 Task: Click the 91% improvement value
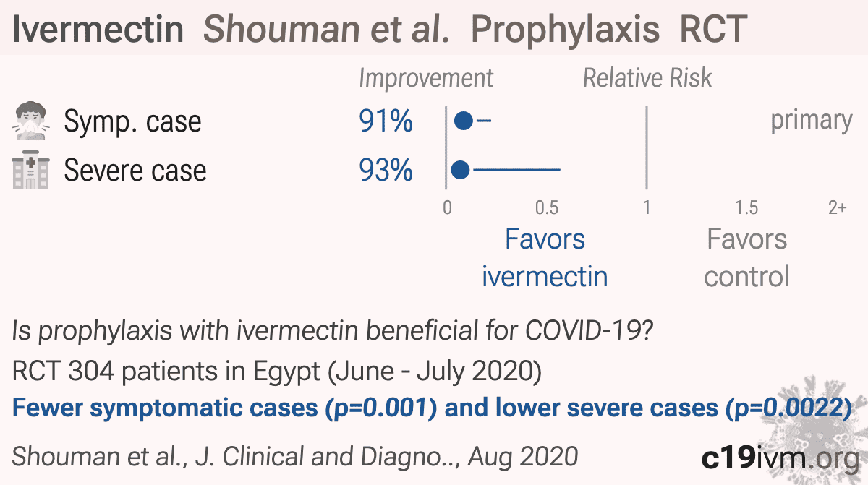(x=386, y=121)
